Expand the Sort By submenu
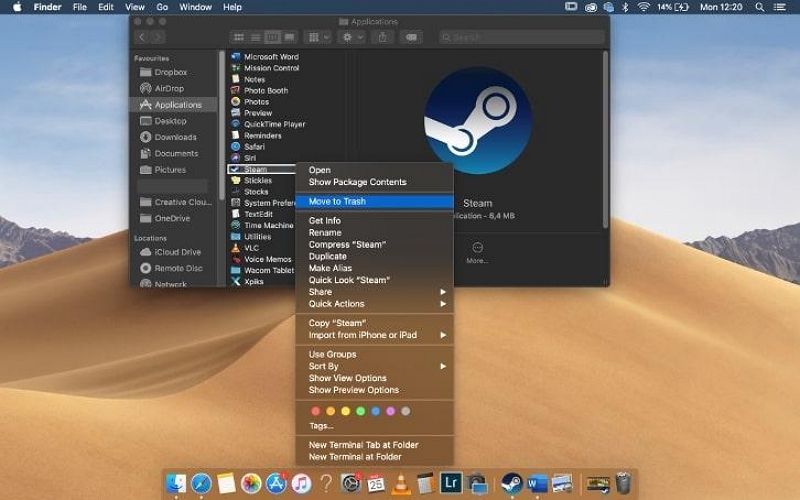The height and width of the screenshot is (500, 800). (x=374, y=366)
